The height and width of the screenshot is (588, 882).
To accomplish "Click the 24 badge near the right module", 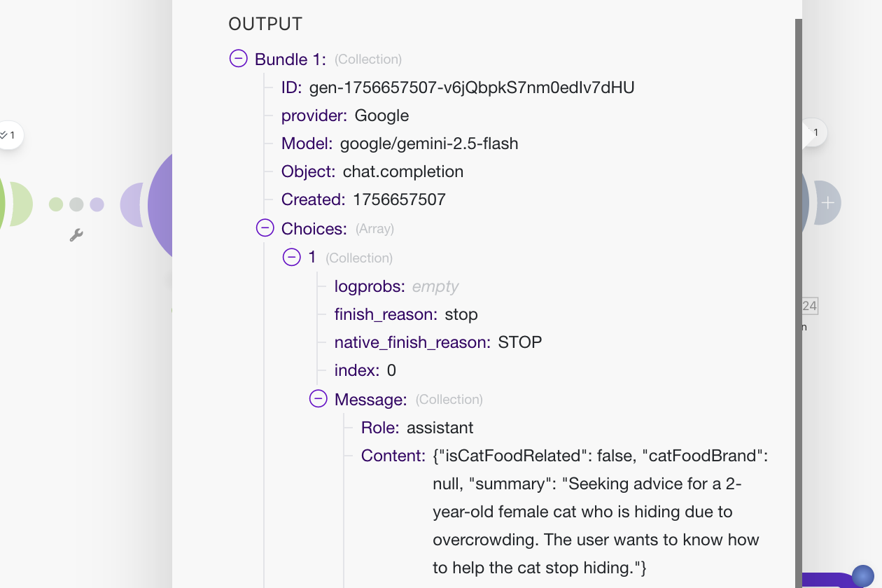I will click(x=811, y=306).
